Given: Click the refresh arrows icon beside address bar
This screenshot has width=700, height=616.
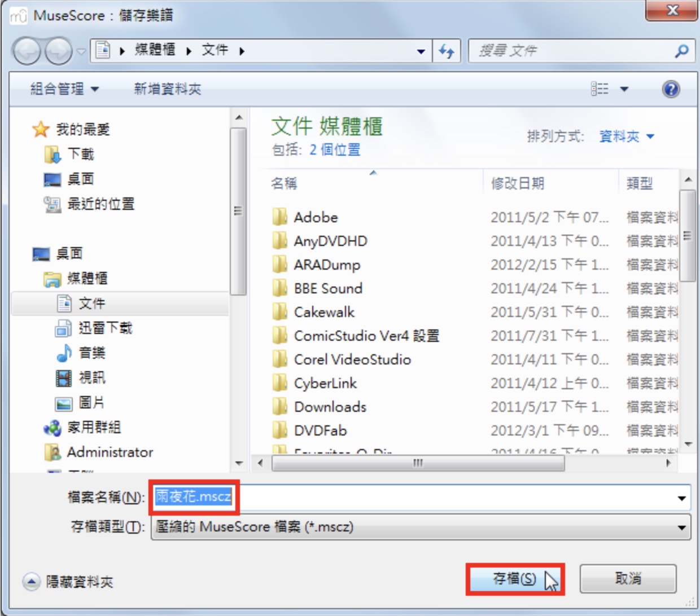Looking at the screenshot, I should point(447,51).
